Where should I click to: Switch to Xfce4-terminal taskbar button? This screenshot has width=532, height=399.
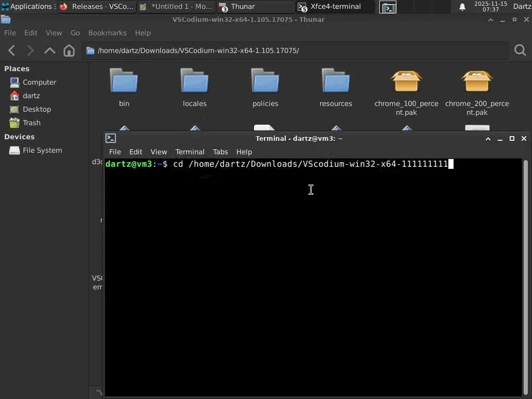[x=335, y=6]
